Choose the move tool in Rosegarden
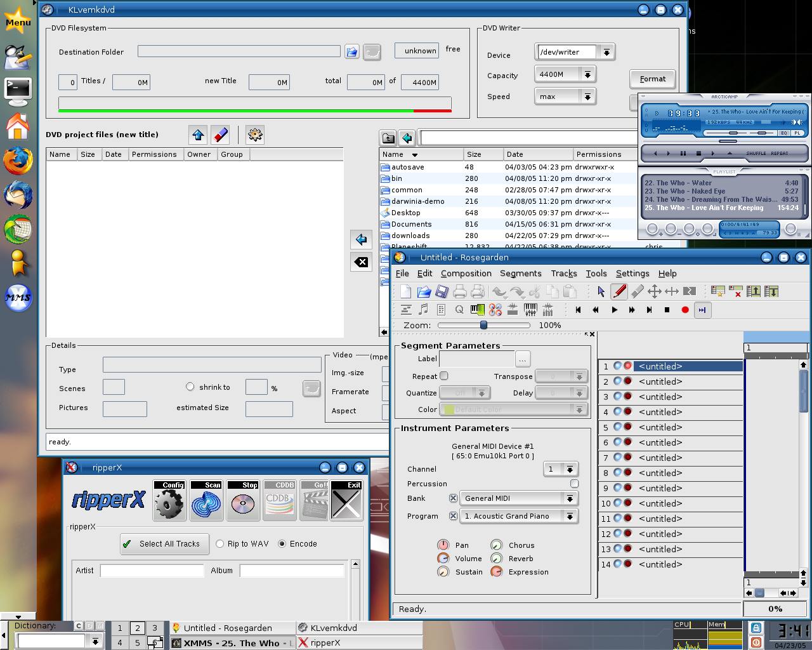The image size is (812, 650). (x=655, y=291)
